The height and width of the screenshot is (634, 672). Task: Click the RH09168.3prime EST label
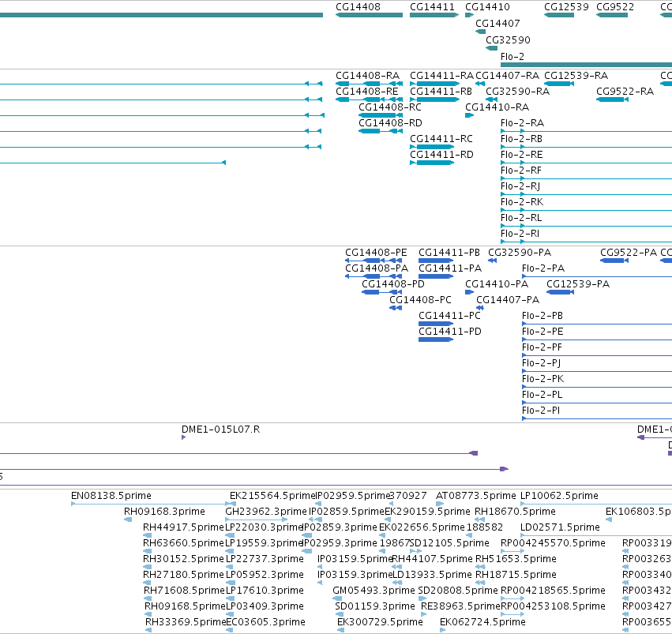tap(164, 512)
